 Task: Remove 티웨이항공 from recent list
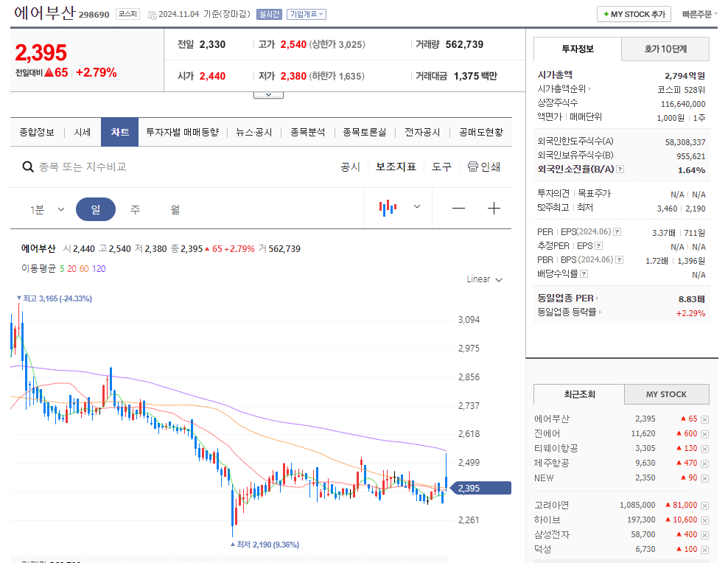(x=704, y=449)
